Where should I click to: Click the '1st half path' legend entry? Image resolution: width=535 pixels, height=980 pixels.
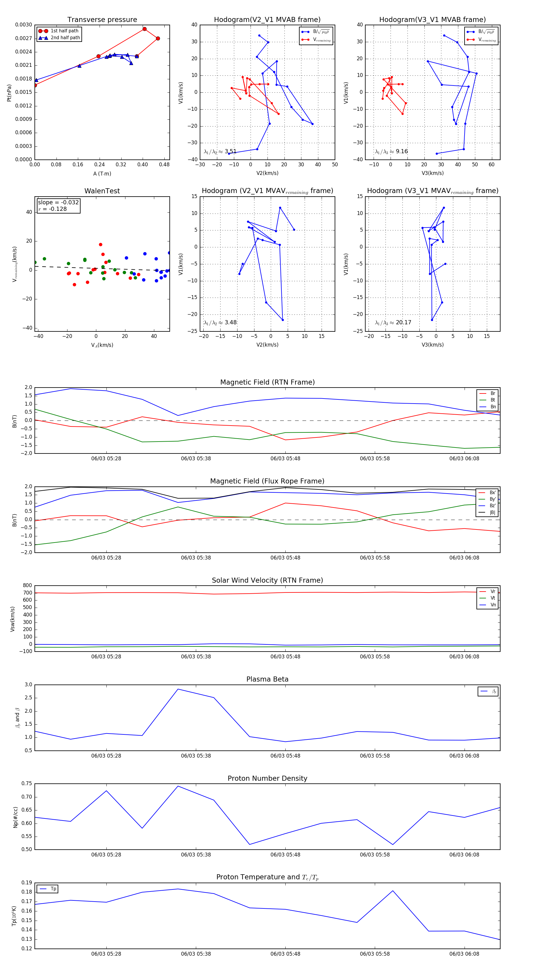pyautogui.click(x=59, y=31)
